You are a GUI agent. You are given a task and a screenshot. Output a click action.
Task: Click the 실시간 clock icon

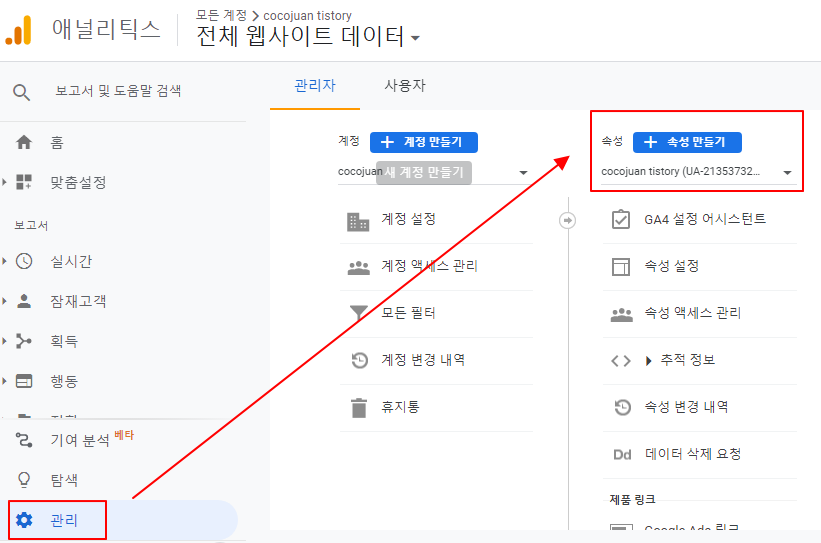coord(24,261)
